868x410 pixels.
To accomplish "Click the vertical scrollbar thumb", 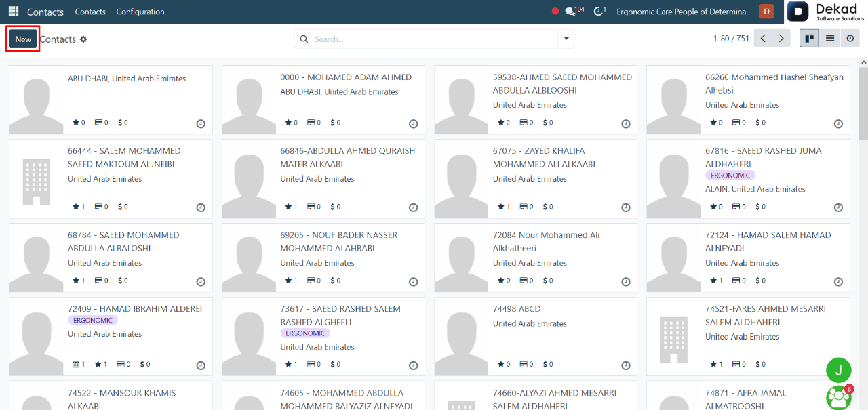I will [863, 105].
